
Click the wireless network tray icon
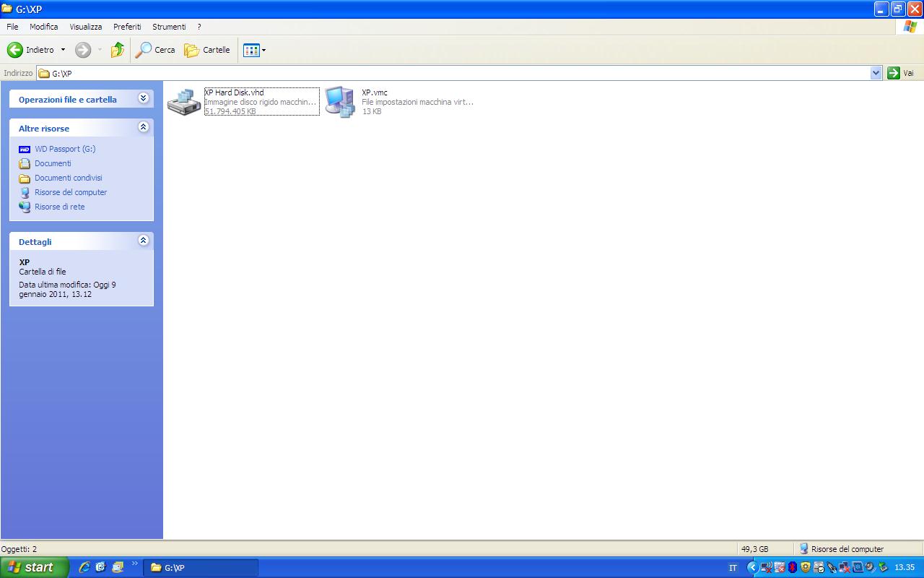click(767, 568)
